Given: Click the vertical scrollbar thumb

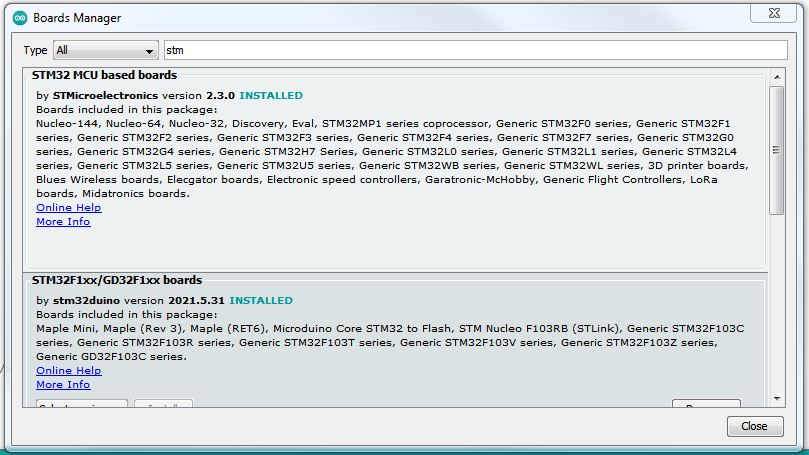Looking at the screenshot, I should pos(776,150).
